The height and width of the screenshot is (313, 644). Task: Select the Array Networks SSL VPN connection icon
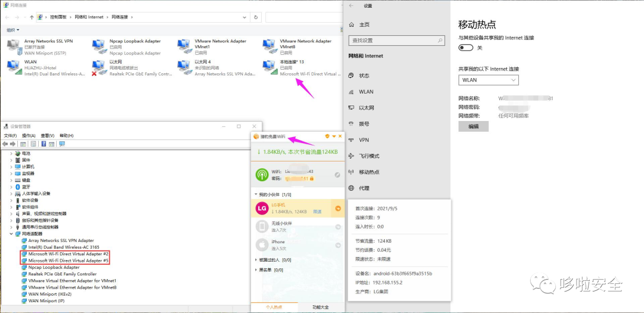15,47
